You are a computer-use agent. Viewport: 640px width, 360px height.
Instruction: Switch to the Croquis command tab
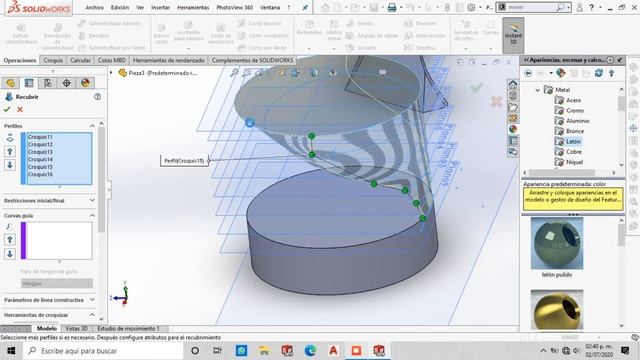click(53, 60)
